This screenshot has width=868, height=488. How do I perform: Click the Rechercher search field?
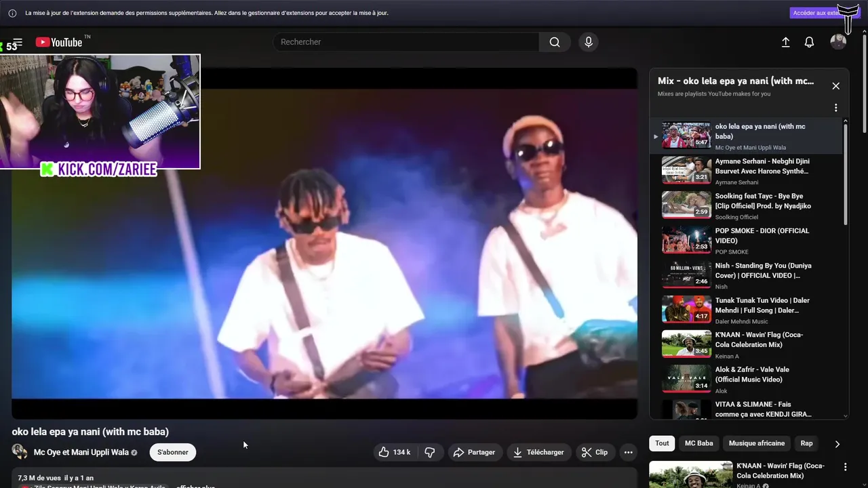406,42
